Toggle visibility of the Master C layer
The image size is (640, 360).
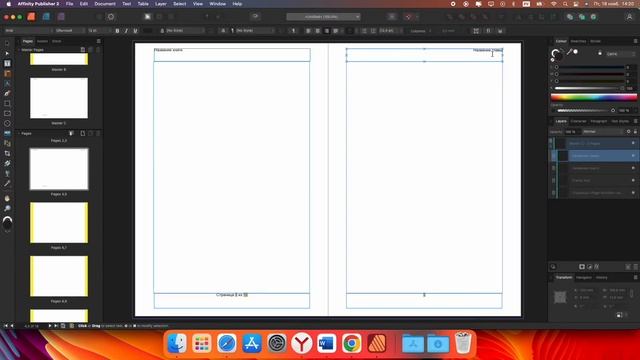633,143
